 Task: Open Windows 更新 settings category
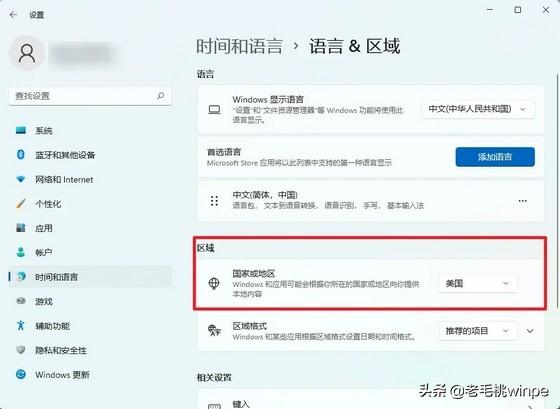pyautogui.click(x=90, y=374)
